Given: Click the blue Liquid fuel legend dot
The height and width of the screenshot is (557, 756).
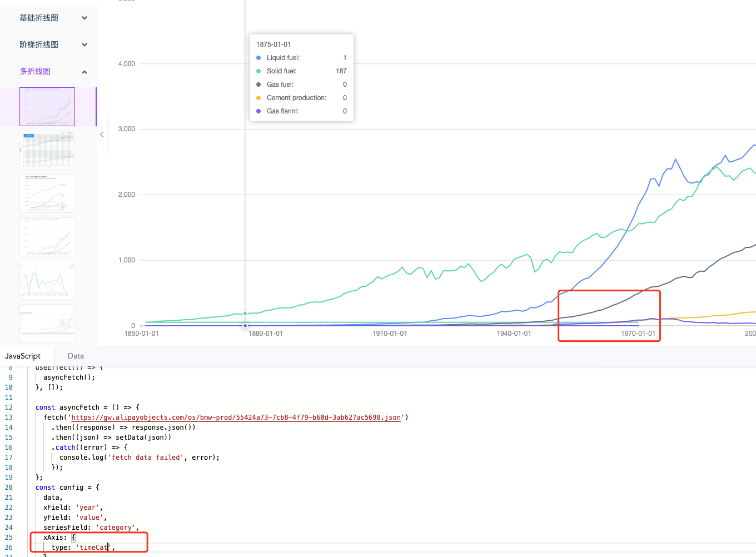Looking at the screenshot, I should click(x=258, y=57).
